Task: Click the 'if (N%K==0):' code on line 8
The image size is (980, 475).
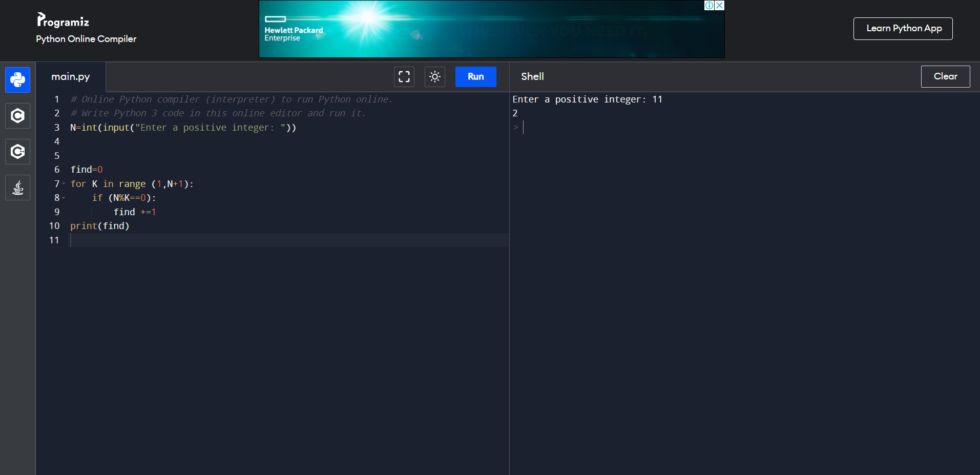Action: click(124, 198)
